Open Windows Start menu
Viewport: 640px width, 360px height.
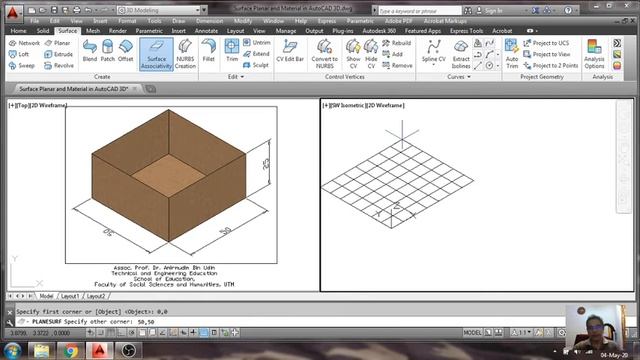13,351
